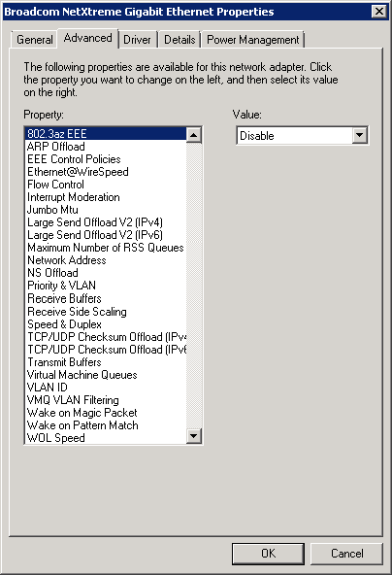The height and width of the screenshot is (575, 392).
Task: Select Ethernet@WireSpeed property
Action: (x=106, y=172)
